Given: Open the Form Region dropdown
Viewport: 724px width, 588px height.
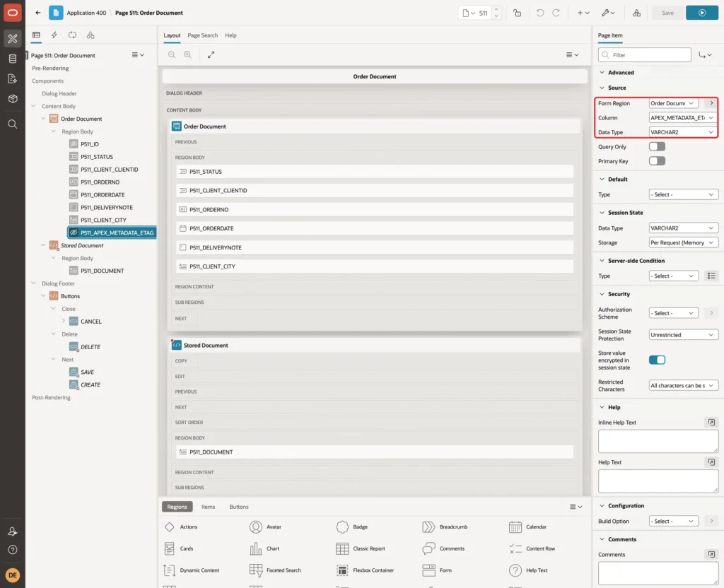Looking at the screenshot, I should (673, 103).
